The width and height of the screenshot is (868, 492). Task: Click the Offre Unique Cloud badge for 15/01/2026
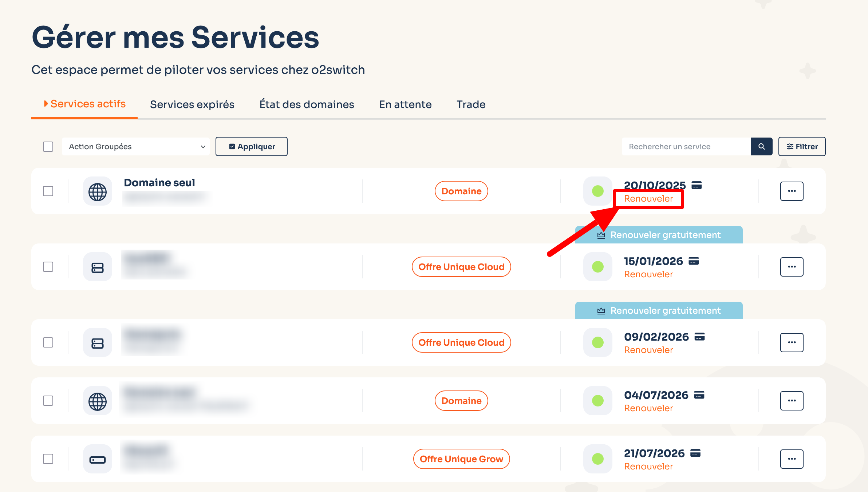click(x=461, y=267)
